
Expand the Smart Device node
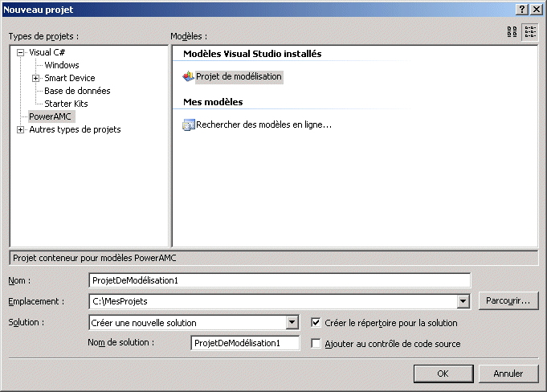point(35,78)
